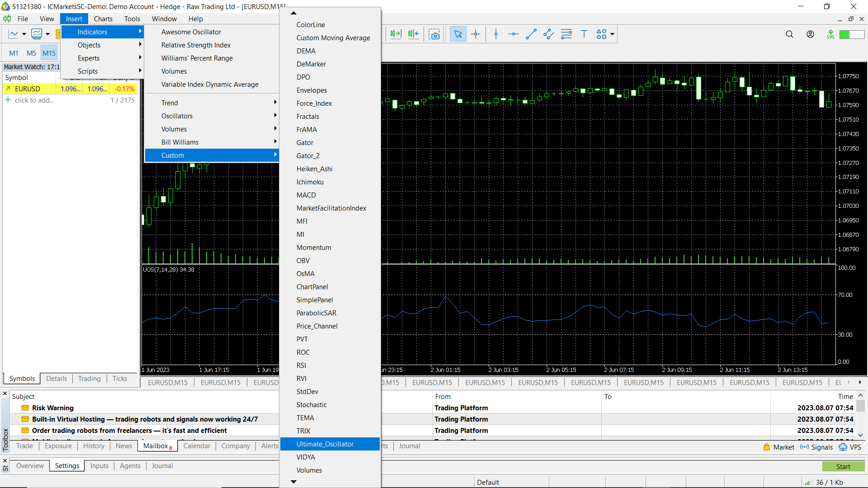Open the File menu
This screenshot has height=488, width=868.
coord(23,19)
